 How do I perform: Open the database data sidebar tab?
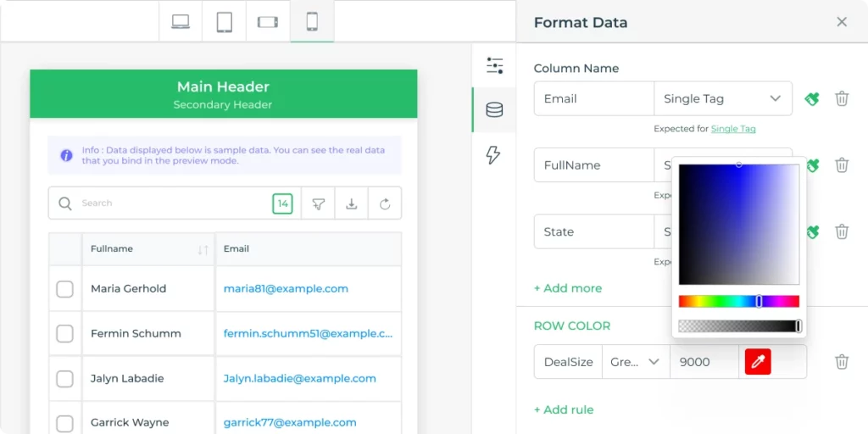tap(494, 109)
